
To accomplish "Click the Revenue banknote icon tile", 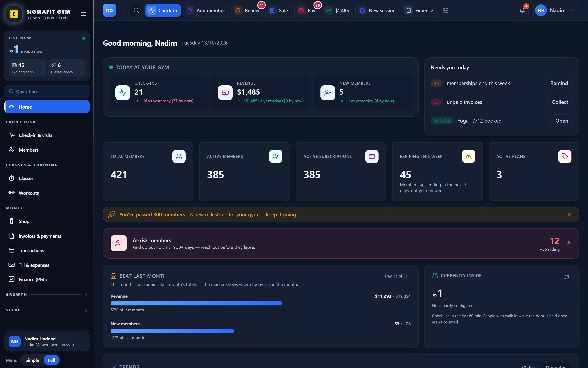I will pyautogui.click(x=225, y=93).
